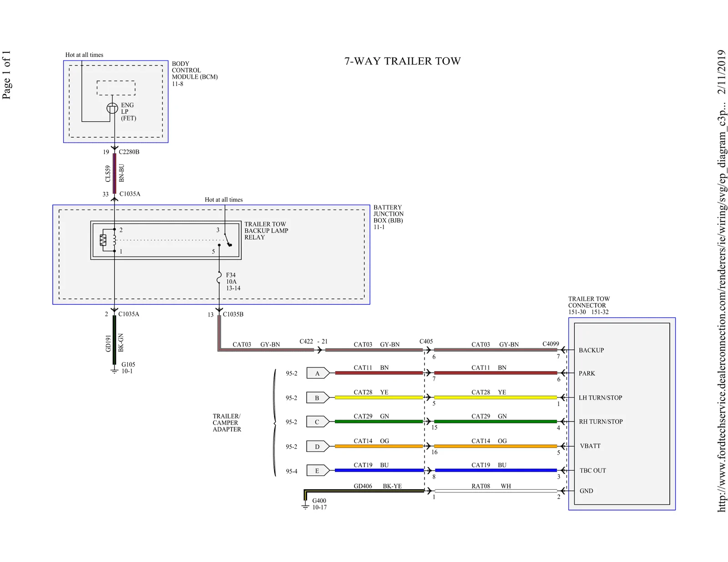Click the C422 - 21 connector label
The image size is (728, 562).
pyautogui.click(x=313, y=341)
